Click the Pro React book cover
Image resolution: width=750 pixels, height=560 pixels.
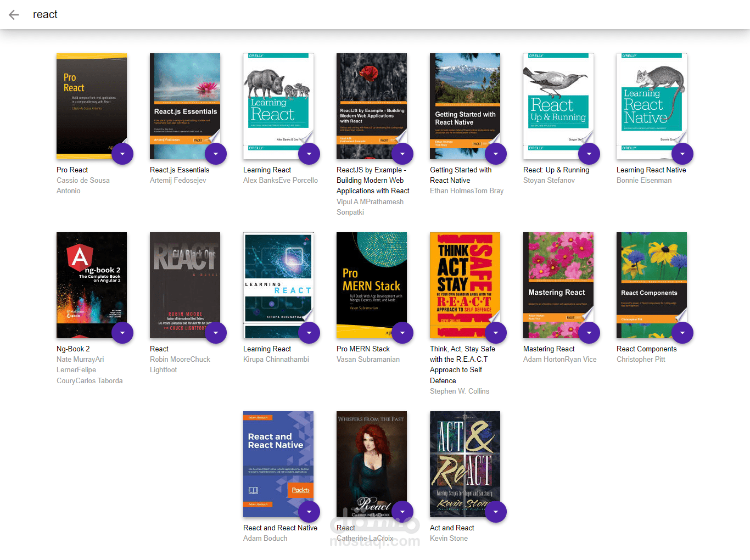92,106
